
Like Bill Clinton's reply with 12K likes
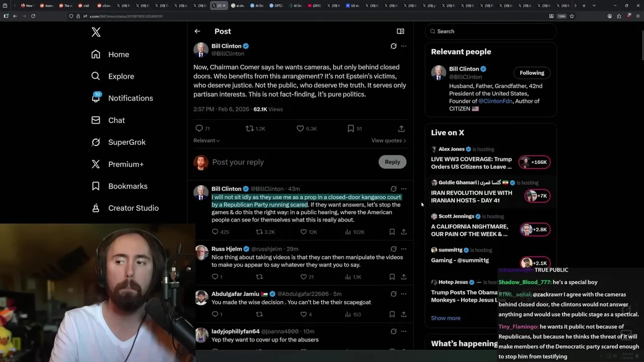point(308,232)
